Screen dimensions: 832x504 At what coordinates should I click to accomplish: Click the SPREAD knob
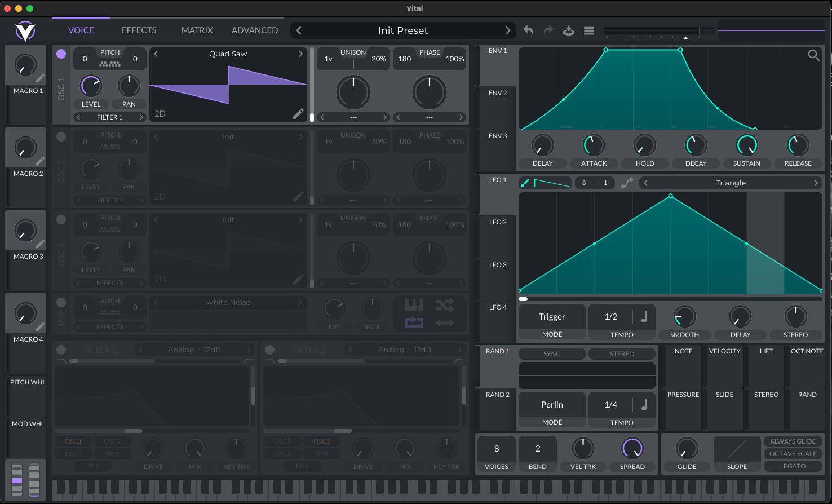pyautogui.click(x=632, y=449)
